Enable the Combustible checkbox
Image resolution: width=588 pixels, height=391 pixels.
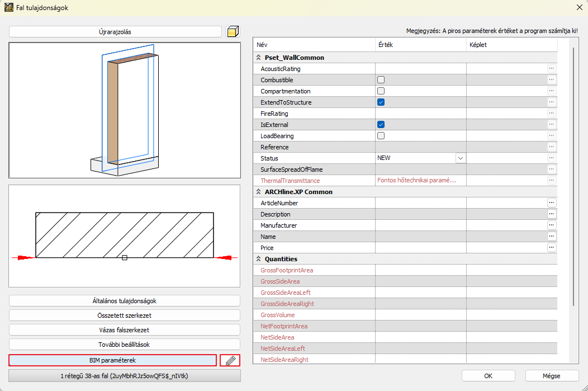coord(381,80)
